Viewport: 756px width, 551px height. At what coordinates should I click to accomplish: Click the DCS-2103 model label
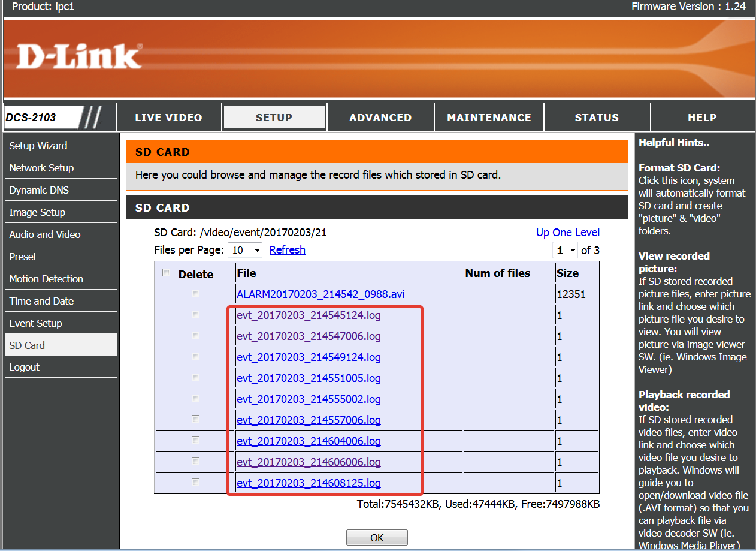click(31, 118)
